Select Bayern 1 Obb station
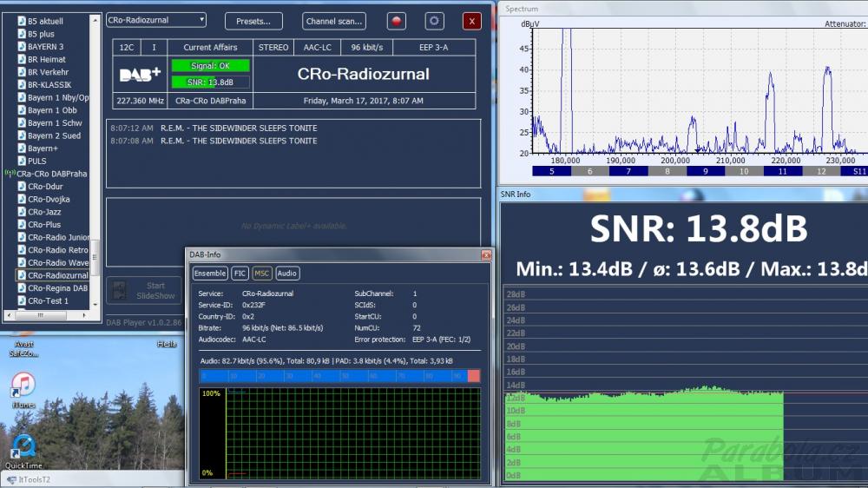 [52, 110]
